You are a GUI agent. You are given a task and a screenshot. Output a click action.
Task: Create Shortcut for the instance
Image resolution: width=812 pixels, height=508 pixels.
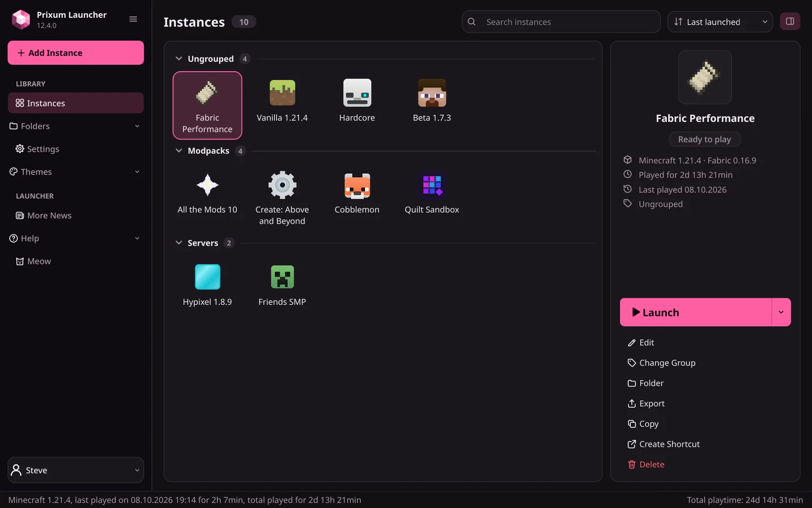[705, 444]
